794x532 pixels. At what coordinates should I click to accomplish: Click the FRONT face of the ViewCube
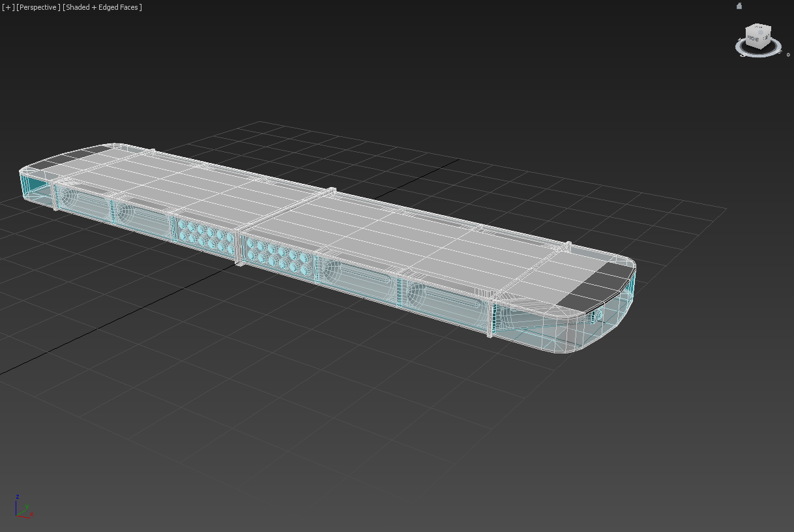point(753,39)
